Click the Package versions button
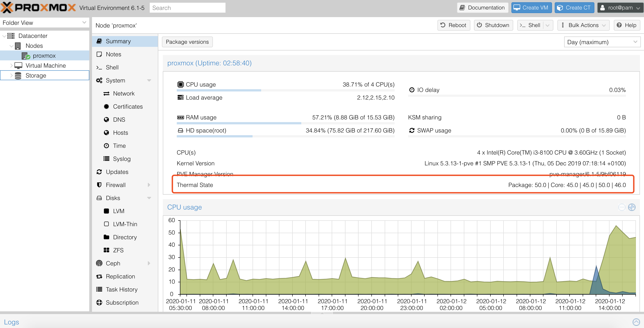The height and width of the screenshot is (328, 644). click(x=187, y=42)
